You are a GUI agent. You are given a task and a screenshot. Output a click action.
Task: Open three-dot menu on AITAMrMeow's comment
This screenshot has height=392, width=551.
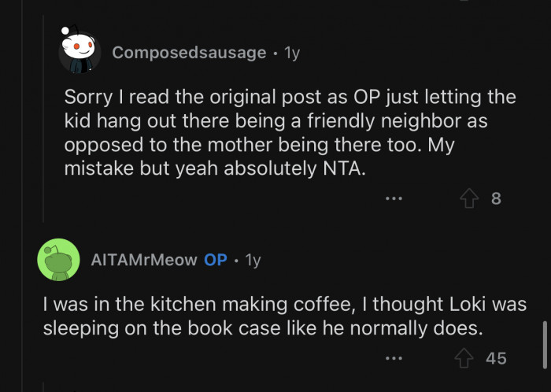tap(394, 358)
